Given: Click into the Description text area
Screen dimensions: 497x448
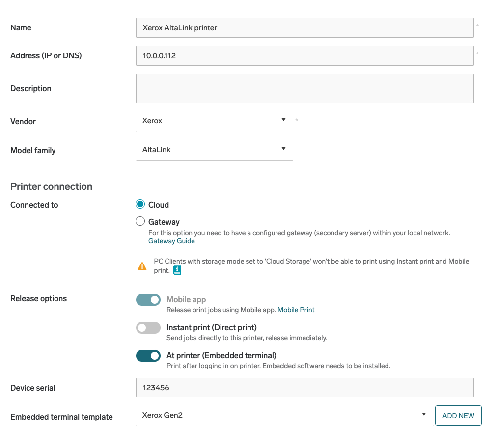Looking at the screenshot, I should point(304,88).
